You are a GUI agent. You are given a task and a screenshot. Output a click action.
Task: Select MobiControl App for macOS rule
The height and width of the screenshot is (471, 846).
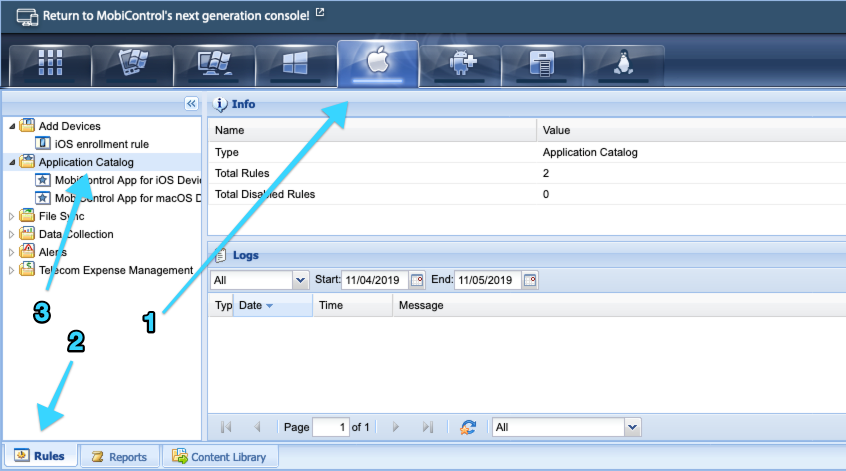(128, 198)
